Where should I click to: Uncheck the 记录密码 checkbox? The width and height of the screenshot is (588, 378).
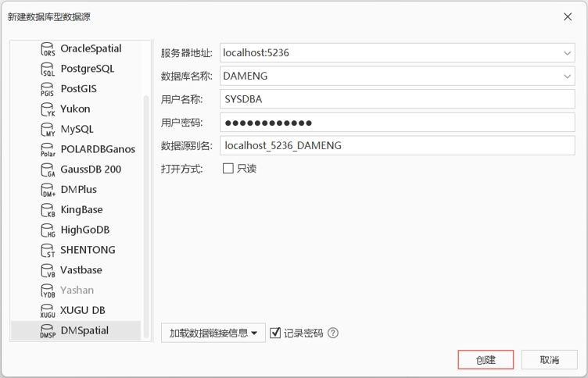click(x=275, y=333)
